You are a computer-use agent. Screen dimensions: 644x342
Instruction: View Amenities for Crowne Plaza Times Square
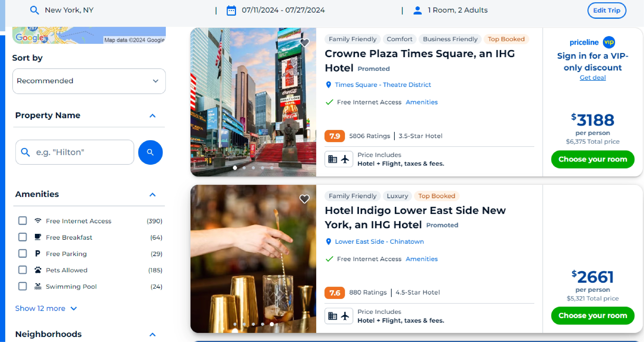[x=421, y=102]
